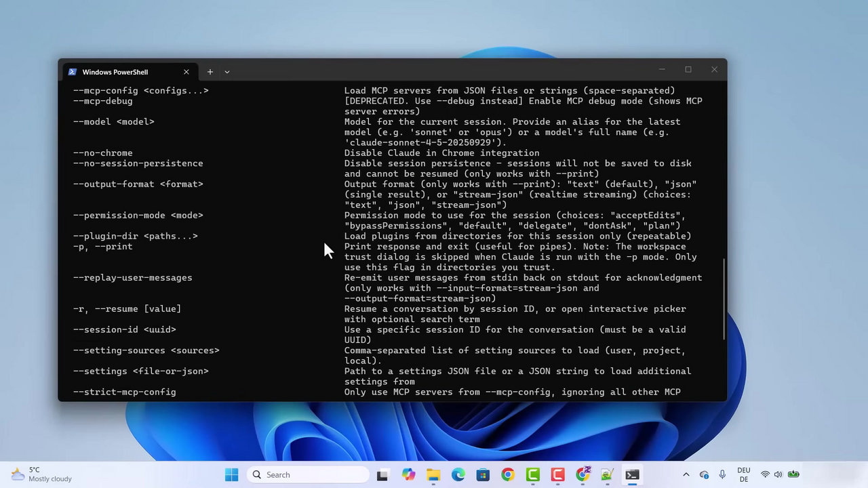
Task: Minimize the PowerShell terminal window
Action: 662,69
